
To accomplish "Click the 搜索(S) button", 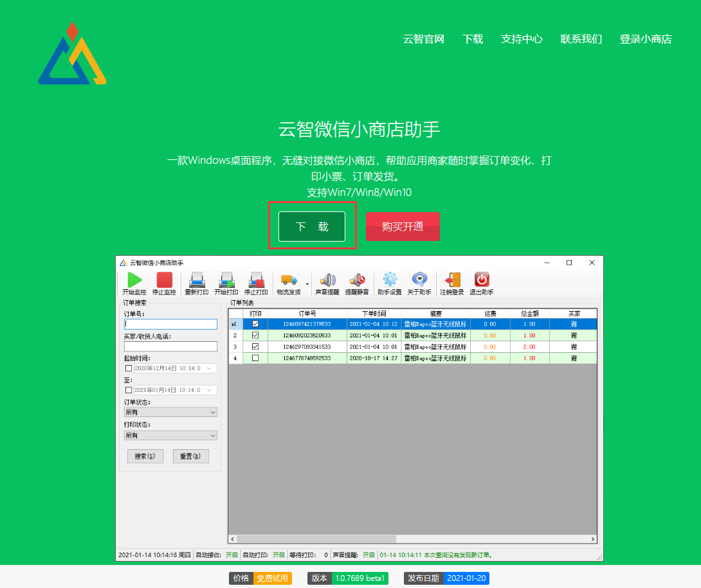I will 145,456.
